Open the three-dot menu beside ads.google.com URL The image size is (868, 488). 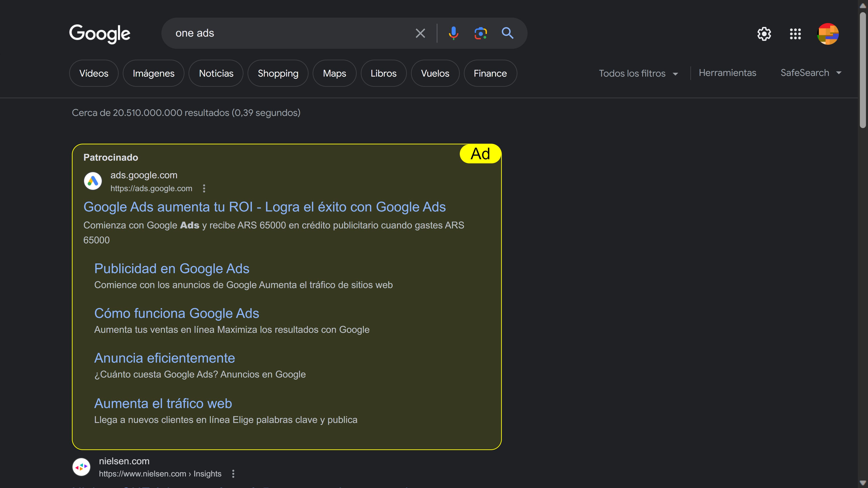tap(204, 189)
